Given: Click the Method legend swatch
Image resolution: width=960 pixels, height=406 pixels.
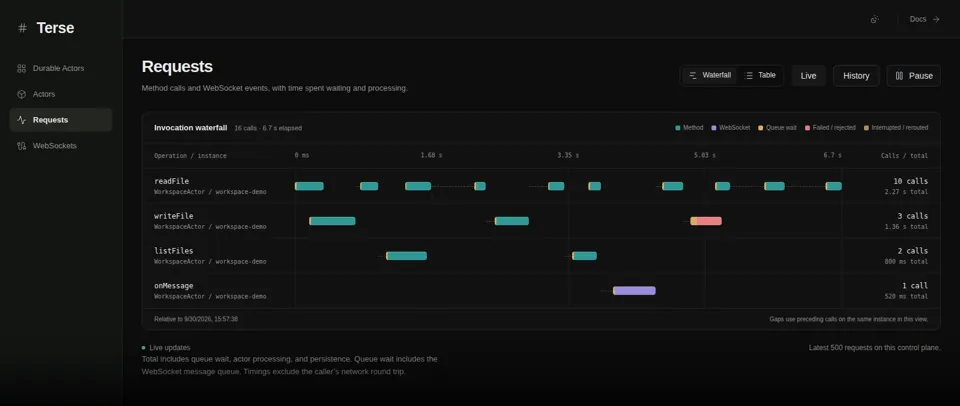Looking at the screenshot, I should point(678,128).
